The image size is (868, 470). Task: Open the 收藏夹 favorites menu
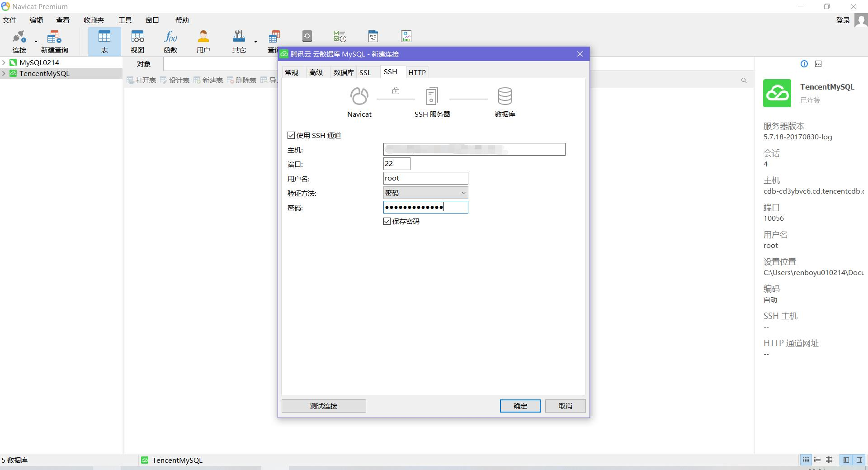tap(94, 20)
